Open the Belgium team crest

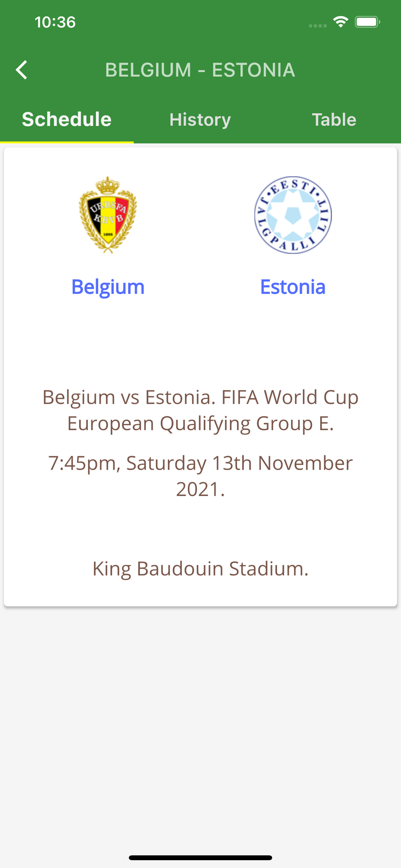coord(108,215)
